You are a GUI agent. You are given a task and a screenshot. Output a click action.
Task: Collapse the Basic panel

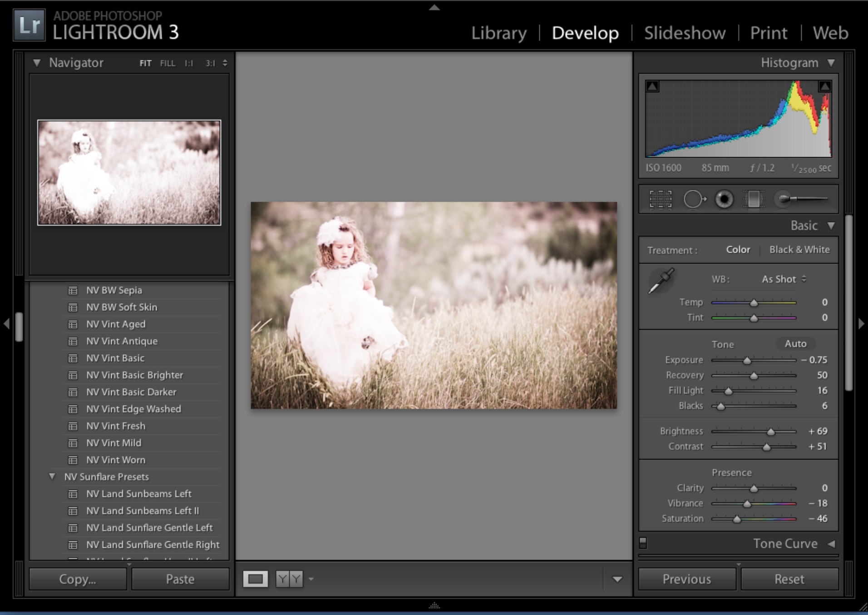pos(831,226)
